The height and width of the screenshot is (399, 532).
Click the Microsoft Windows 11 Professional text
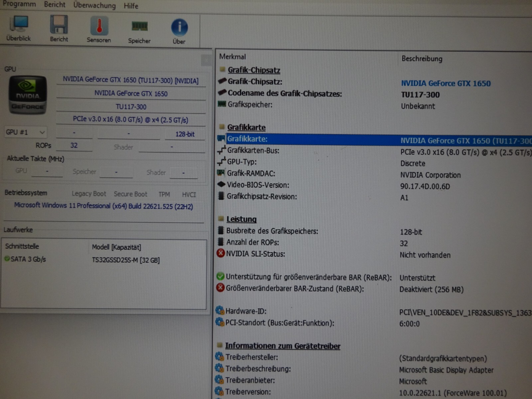[x=103, y=206]
